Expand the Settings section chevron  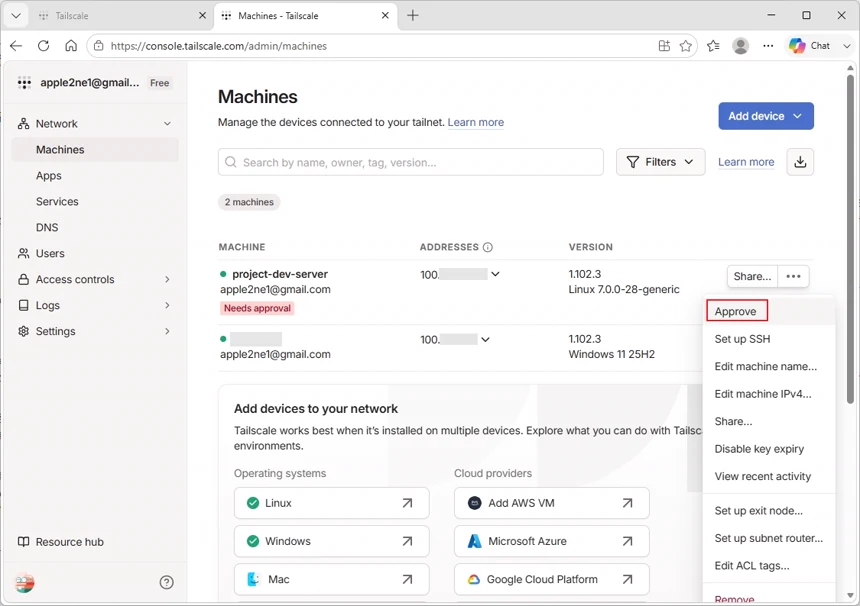[x=167, y=331]
